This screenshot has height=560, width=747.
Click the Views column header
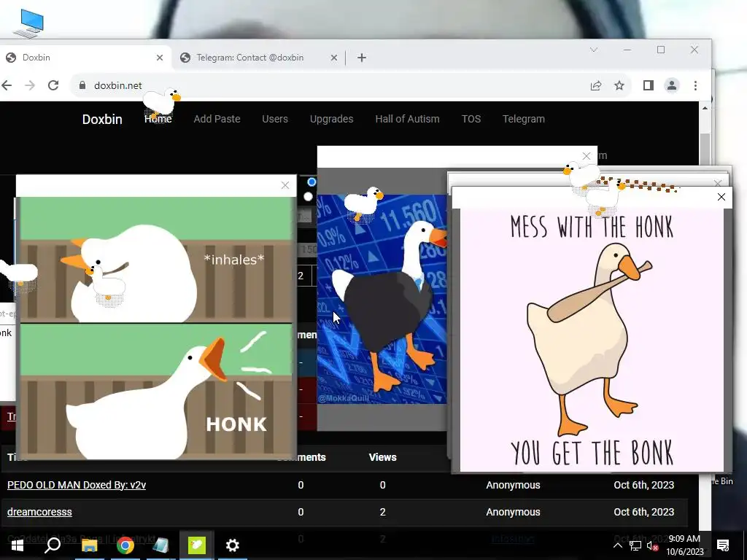tap(382, 457)
